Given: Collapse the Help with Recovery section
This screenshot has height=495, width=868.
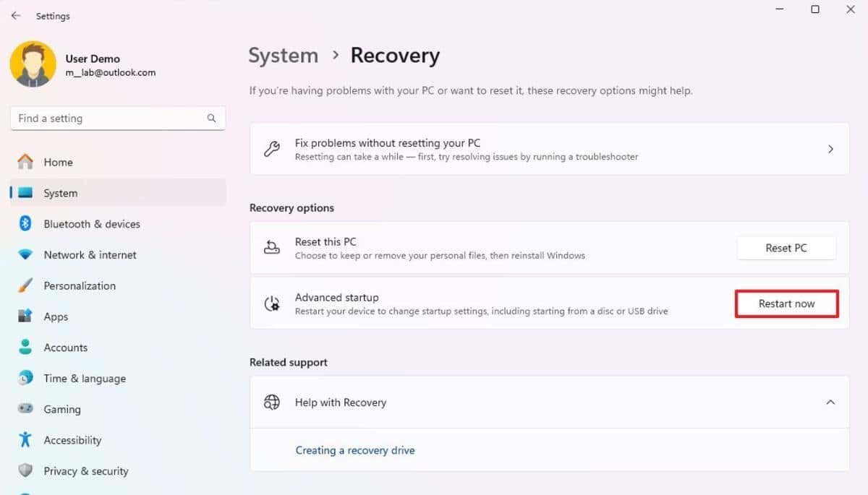Looking at the screenshot, I should 830,403.
